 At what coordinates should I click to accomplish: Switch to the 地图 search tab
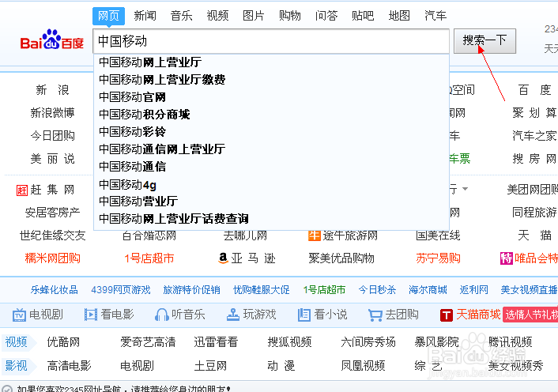399,16
